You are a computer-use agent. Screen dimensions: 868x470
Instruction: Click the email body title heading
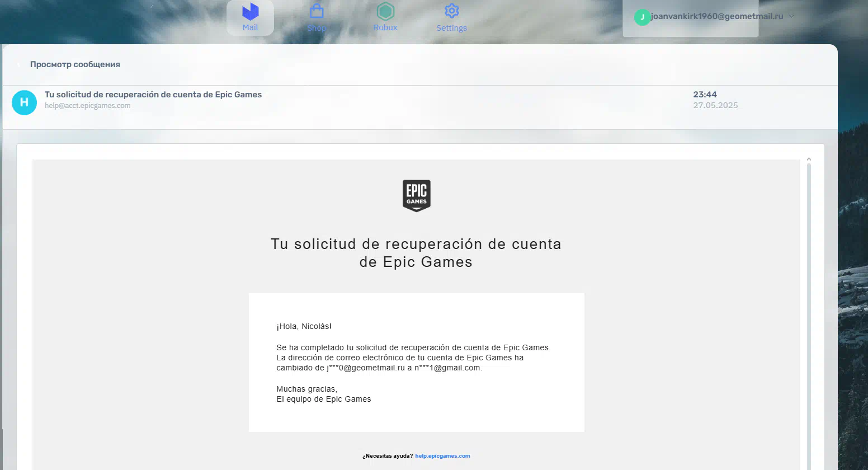[416, 253]
